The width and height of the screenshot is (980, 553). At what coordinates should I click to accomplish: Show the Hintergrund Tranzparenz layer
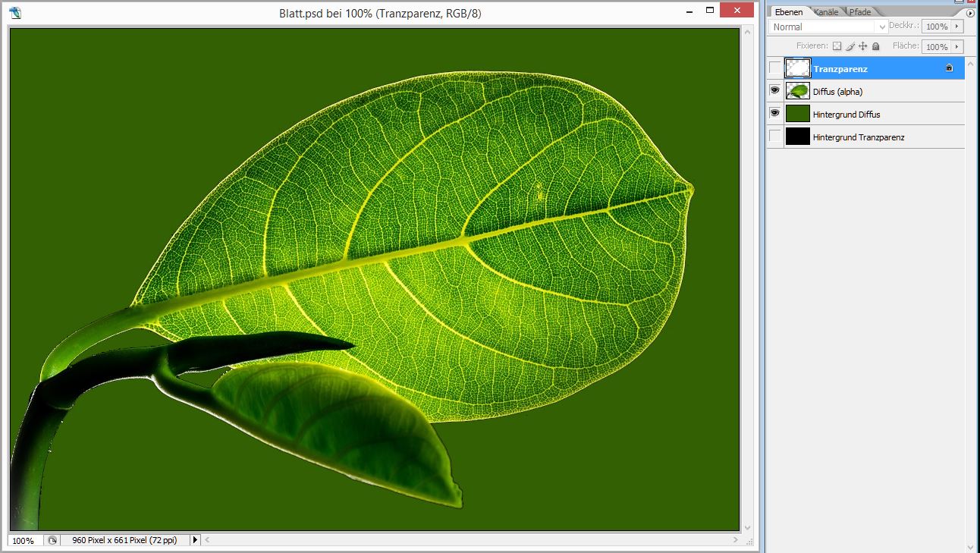[x=774, y=137]
